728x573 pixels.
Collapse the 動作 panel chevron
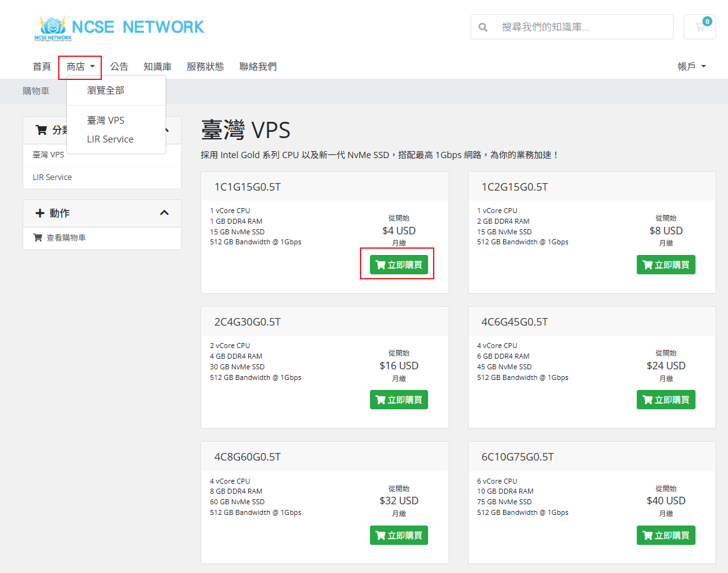tap(164, 213)
